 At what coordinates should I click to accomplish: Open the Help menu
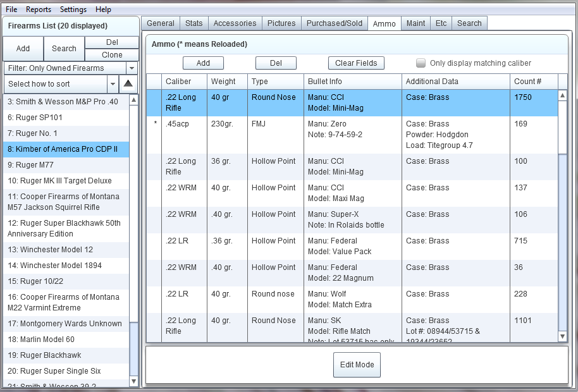[103, 9]
